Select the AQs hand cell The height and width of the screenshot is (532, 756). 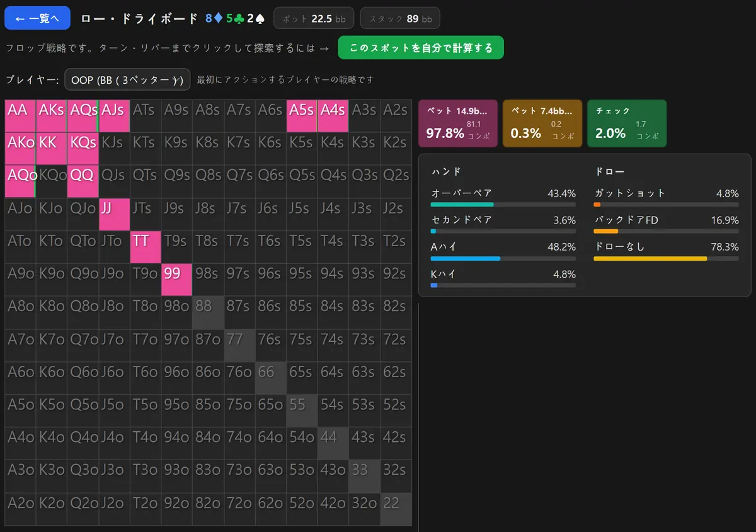point(83,116)
